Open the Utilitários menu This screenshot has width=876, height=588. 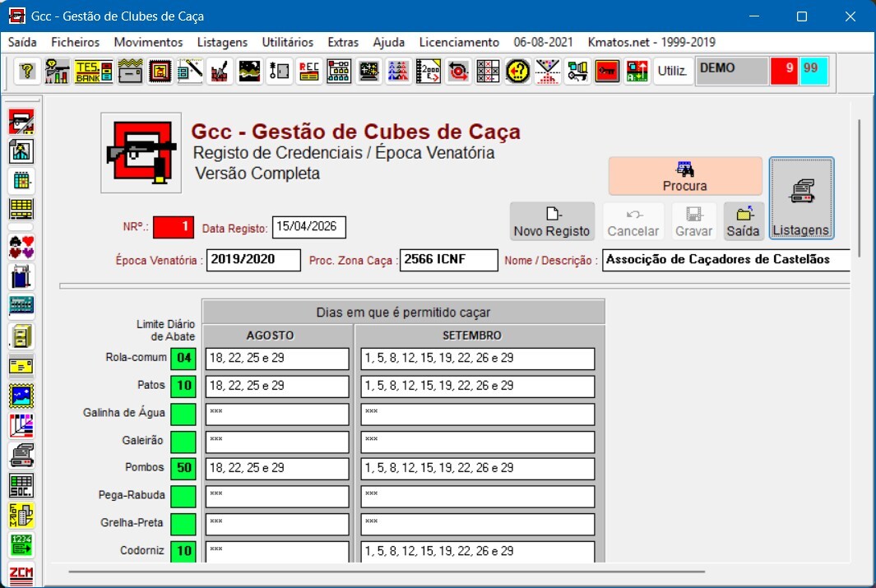tap(287, 42)
